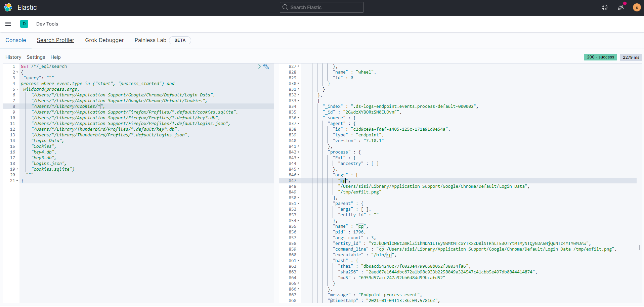Open the console Settings menu
This screenshot has height=307, width=644.
35,57
